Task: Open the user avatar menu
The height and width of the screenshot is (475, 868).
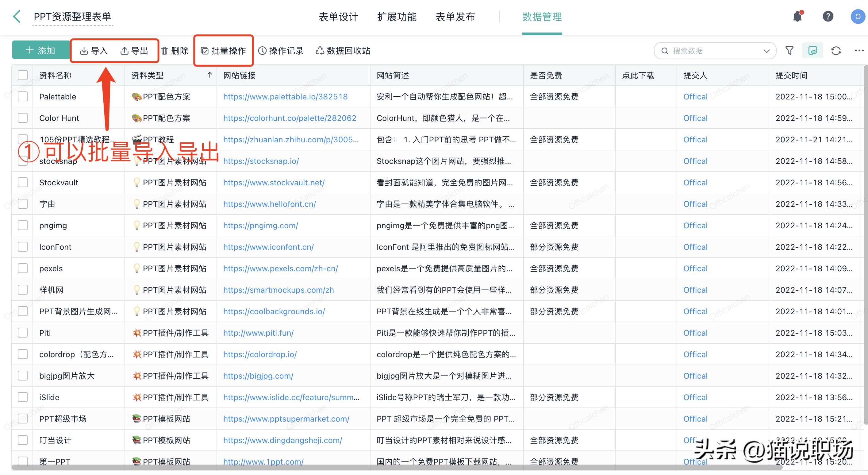Action: [x=858, y=17]
